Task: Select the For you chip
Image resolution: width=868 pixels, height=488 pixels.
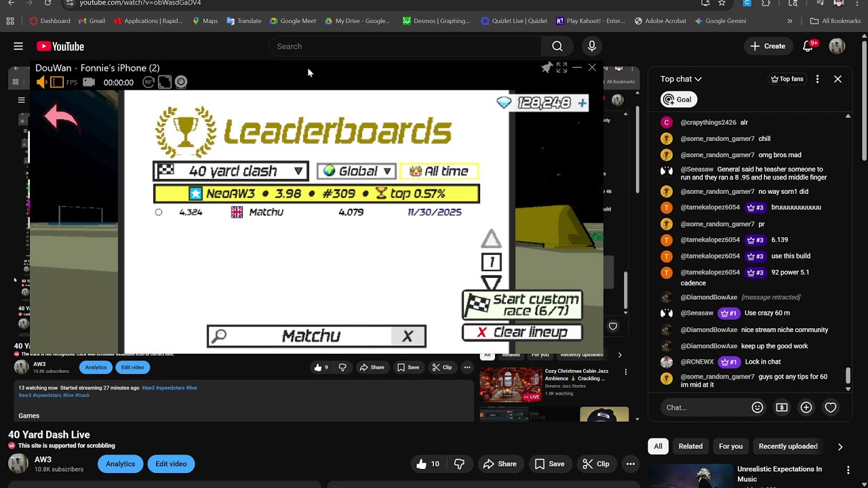Action: point(730,446)
